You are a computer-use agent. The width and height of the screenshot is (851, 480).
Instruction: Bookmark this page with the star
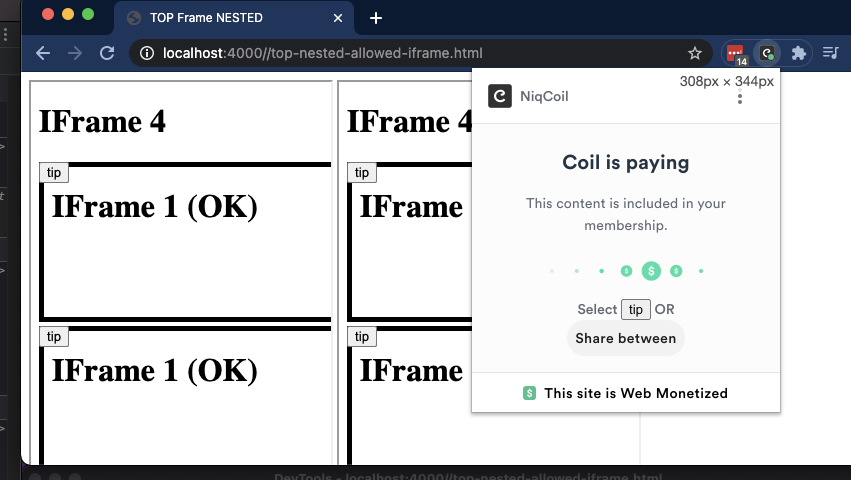(x=695, y=53)
